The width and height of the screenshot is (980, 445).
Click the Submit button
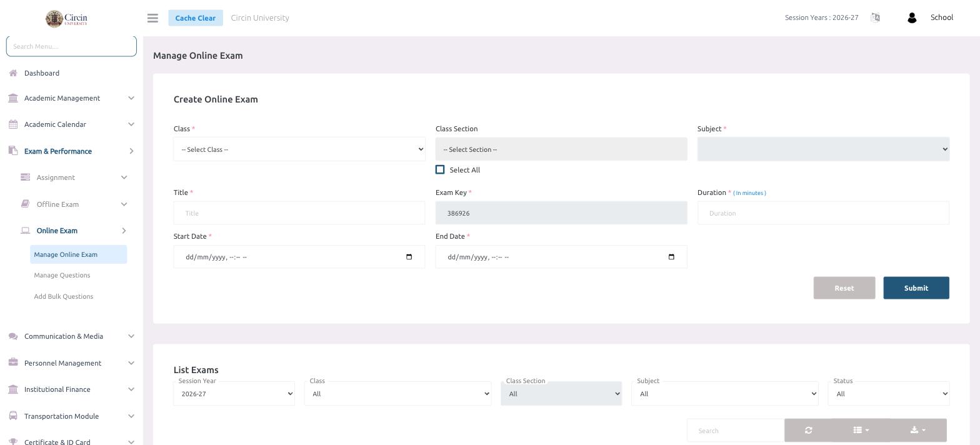[x=916, y=288]
